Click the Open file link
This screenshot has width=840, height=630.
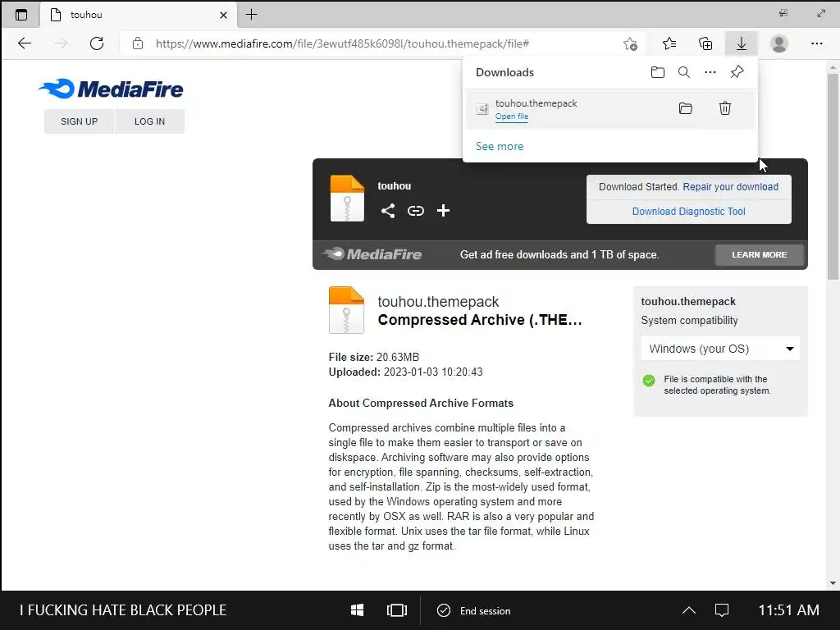tap(512, 116)
